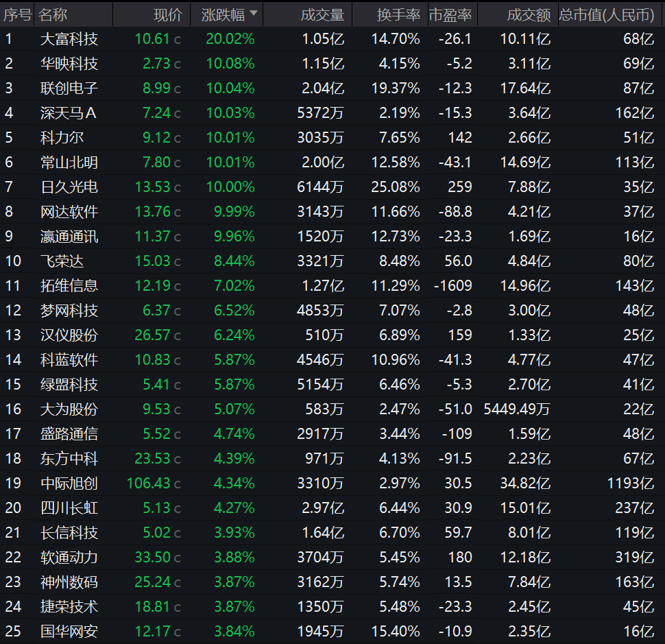Select the stock 长信科技
Image resolution: width=665 pixels, height=644 pixels.
pos(69,532)
